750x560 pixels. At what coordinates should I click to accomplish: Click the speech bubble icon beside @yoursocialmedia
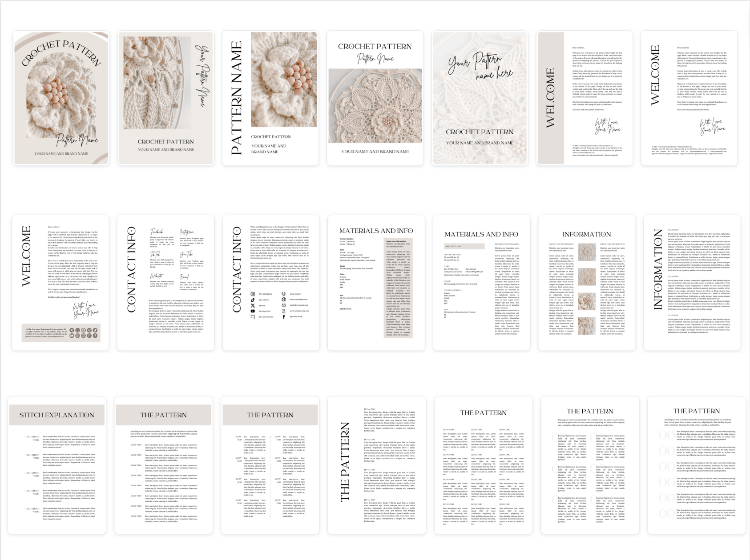(x=253, y=317)
